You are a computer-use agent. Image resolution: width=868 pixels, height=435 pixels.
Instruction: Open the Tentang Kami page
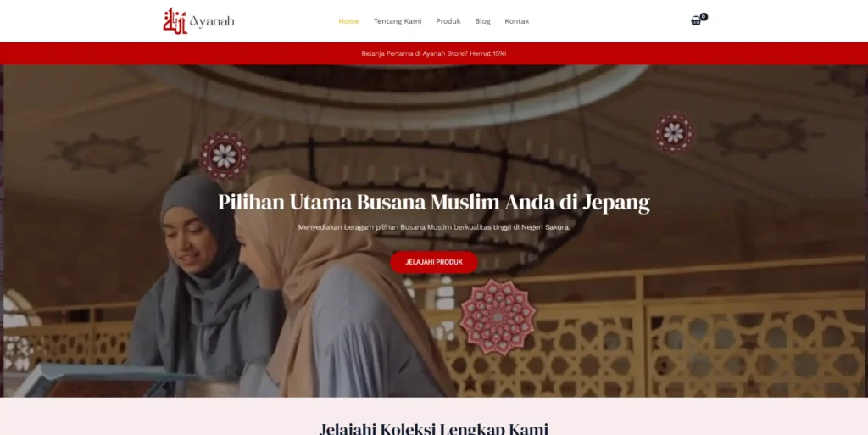pos(398,21)
